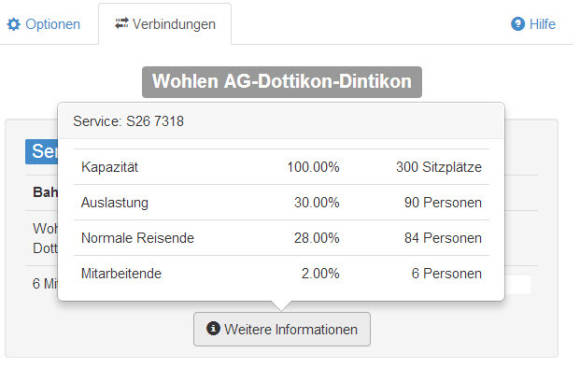Click the arrows icon beside Verbindungen
Viewport: 580px width, 367px height.
[x=121, y=23]
